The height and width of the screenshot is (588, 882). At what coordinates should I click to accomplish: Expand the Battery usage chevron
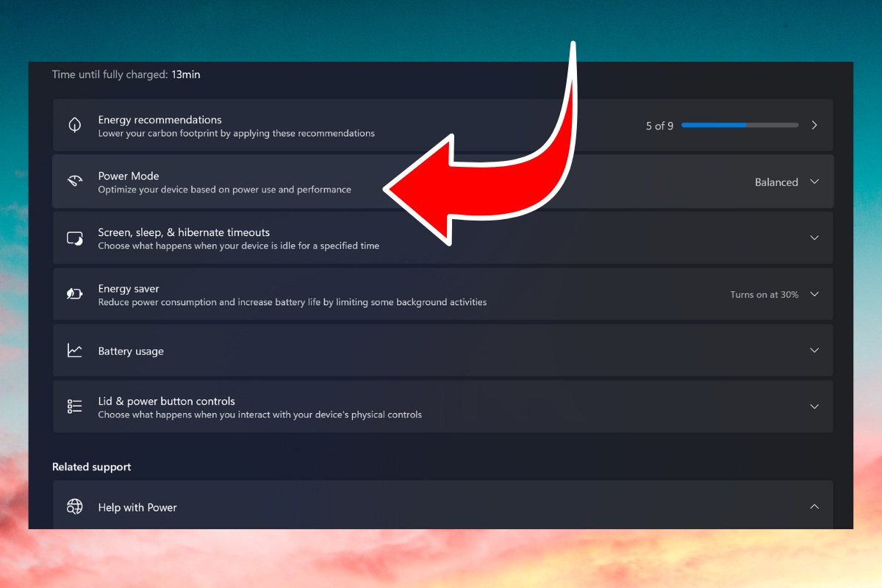pyautogui.click(x=814, y=351)
